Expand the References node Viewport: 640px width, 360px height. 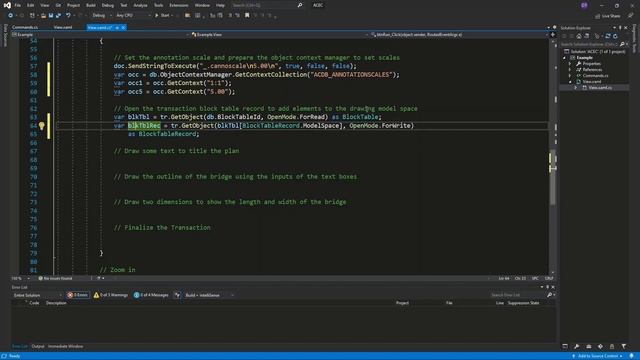coord(570,70)
